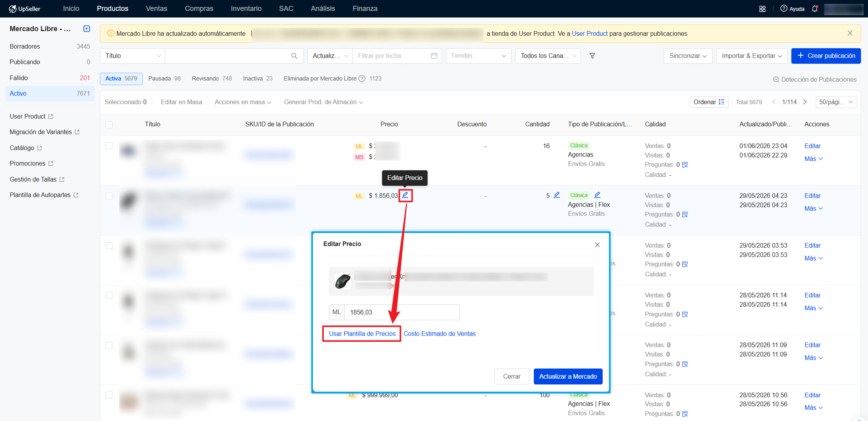Open Preguntas icon in the 29/05/2026 04:23 row

(x=685, y=215)
